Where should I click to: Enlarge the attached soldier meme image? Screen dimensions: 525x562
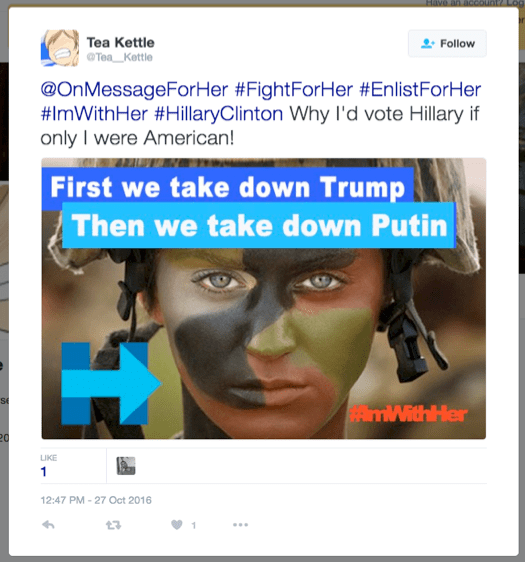pyautogui.click(x=264, y=299)
